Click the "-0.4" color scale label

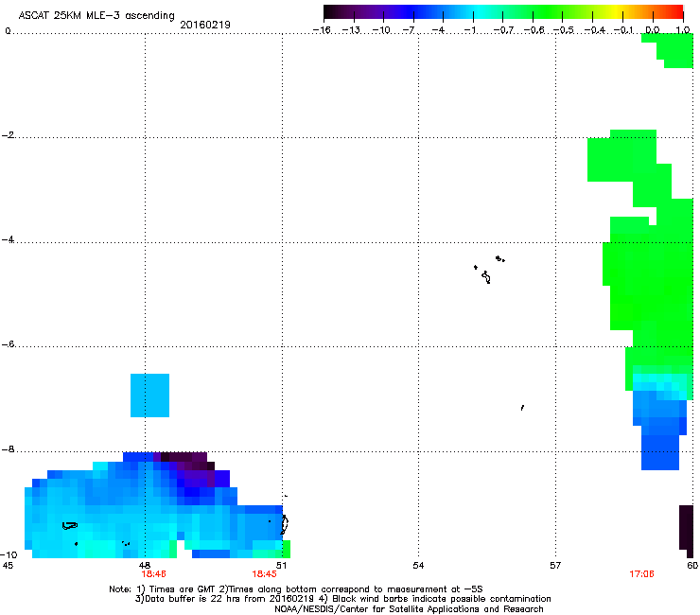click(x=595, y=30)
